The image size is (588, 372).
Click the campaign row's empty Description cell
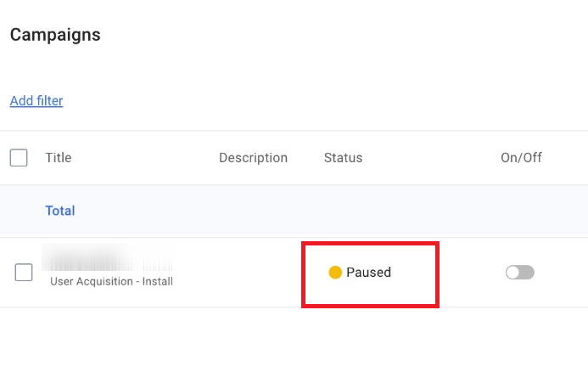tap(253, 273)
